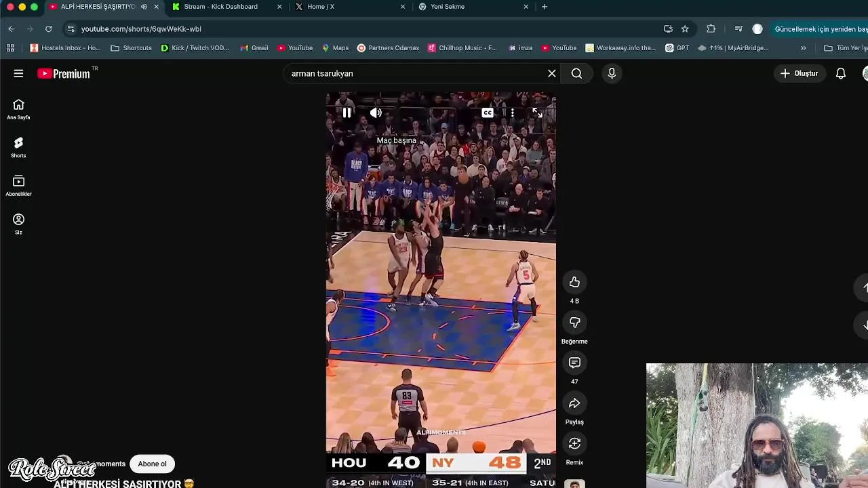The width and height of the screenshot is (868, 488).
Task: Open the media control icon in toolbar
Action: tap(738, 28)
